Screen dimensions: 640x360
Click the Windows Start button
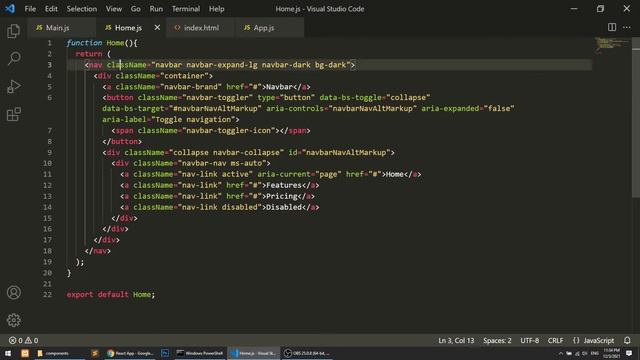point(8,353)
